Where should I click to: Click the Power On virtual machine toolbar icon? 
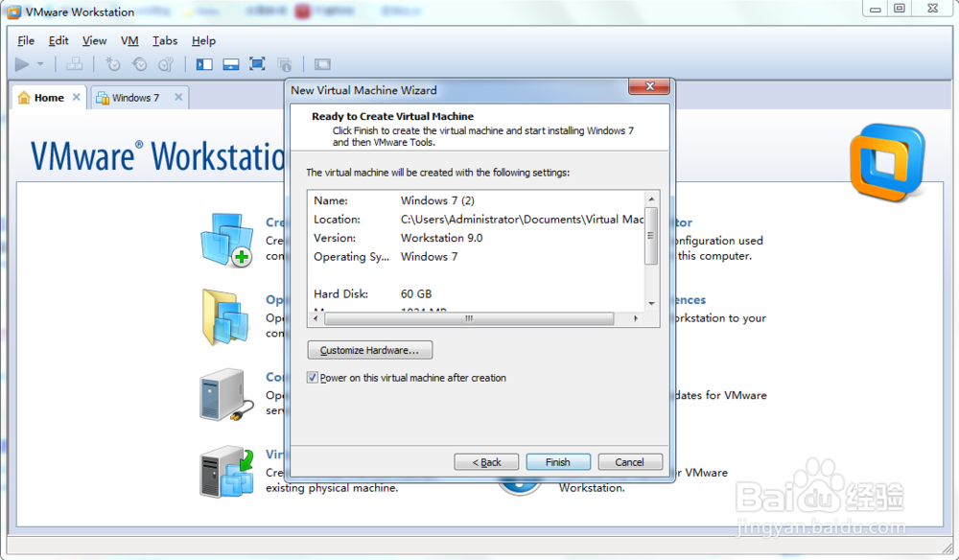click(23, 64)
